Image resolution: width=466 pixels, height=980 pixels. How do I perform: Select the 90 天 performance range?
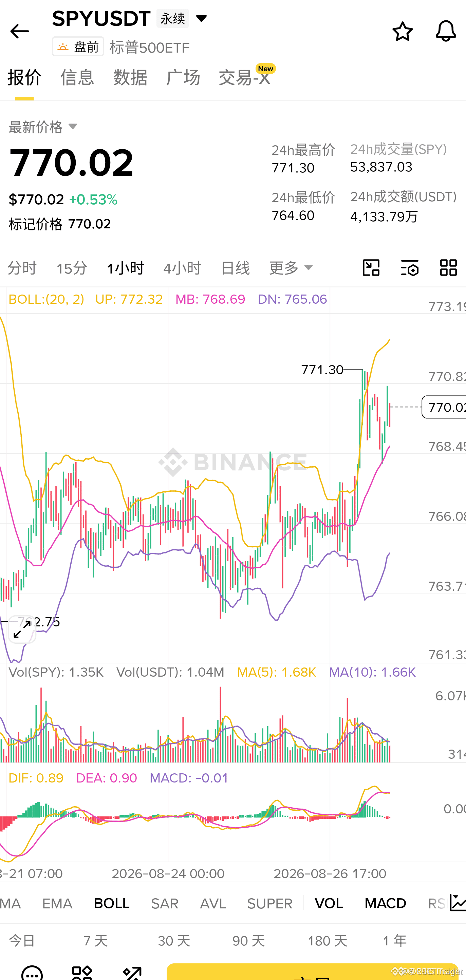pos(248,941)
